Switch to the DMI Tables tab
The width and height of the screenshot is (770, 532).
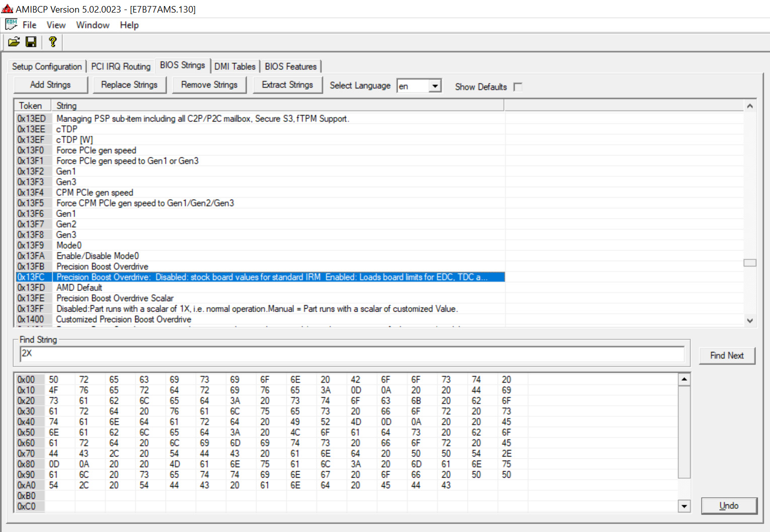[x=235, y=66]
